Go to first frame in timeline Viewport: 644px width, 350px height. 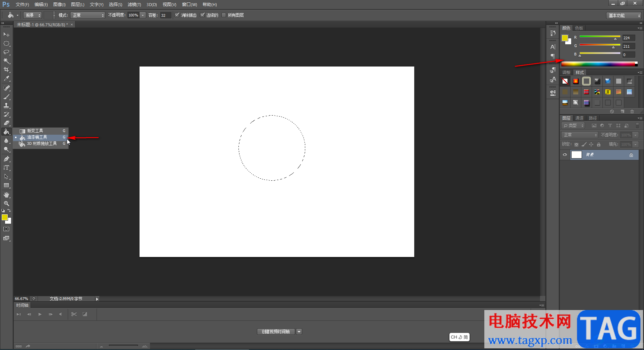(x=18, y=314)
